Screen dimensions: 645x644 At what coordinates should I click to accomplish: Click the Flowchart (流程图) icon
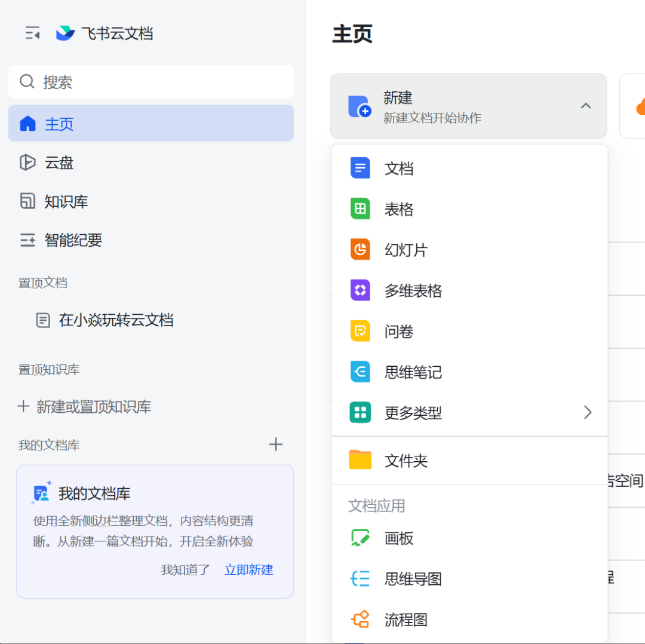[x=360, y=620]
